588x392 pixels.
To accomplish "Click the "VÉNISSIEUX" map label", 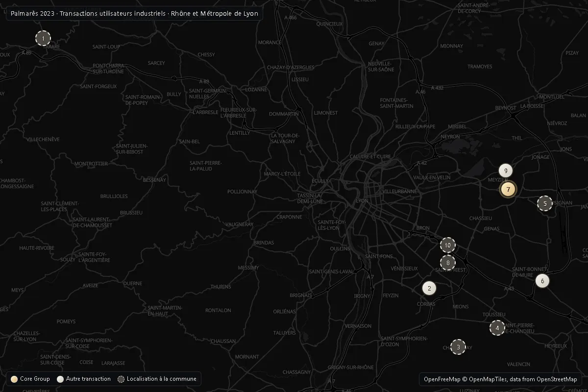I will coord(404,269).
